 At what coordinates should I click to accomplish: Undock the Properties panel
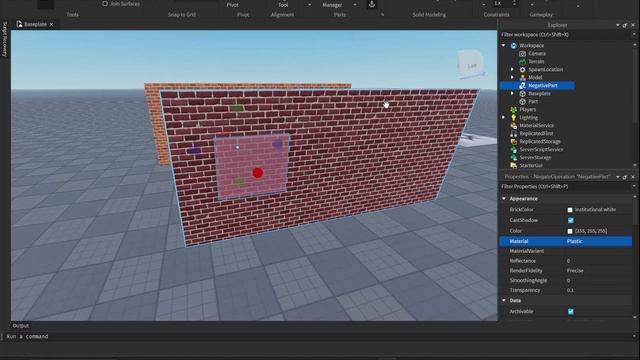[625, 177]
